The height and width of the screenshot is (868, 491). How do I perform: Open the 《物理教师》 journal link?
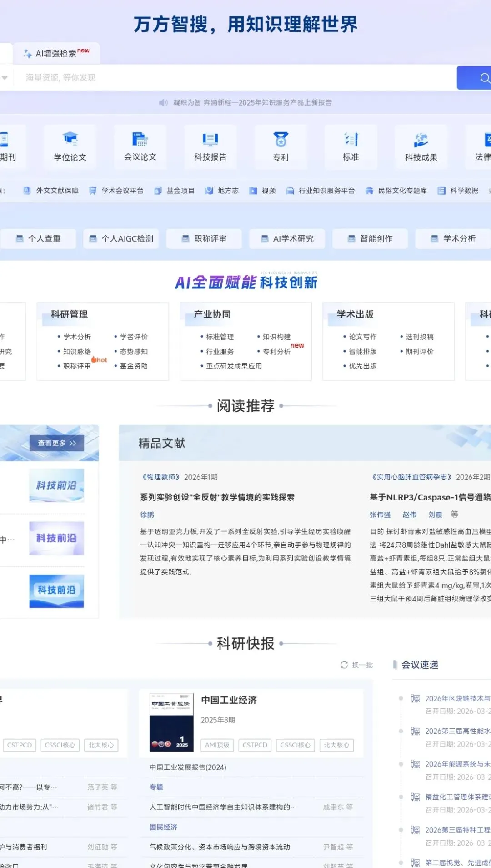(160, 477)
